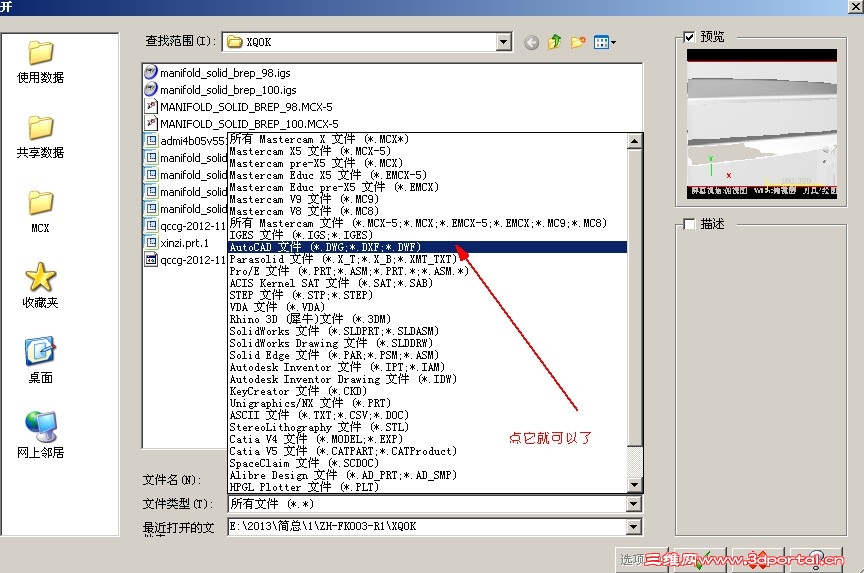Toggle the 预览 preview checkbox
Image resolution: width=864 pixels, height=573 pixels.
tap(689, 37)
